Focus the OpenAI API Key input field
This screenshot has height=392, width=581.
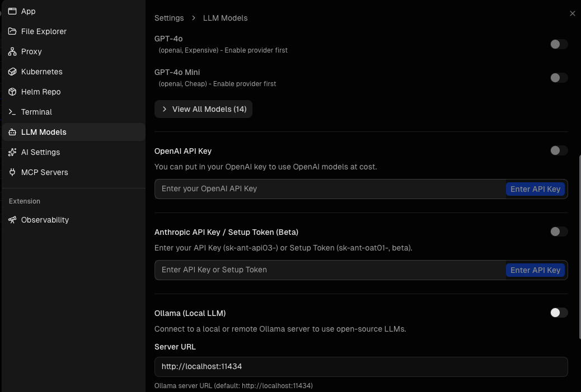pos(330,189)
